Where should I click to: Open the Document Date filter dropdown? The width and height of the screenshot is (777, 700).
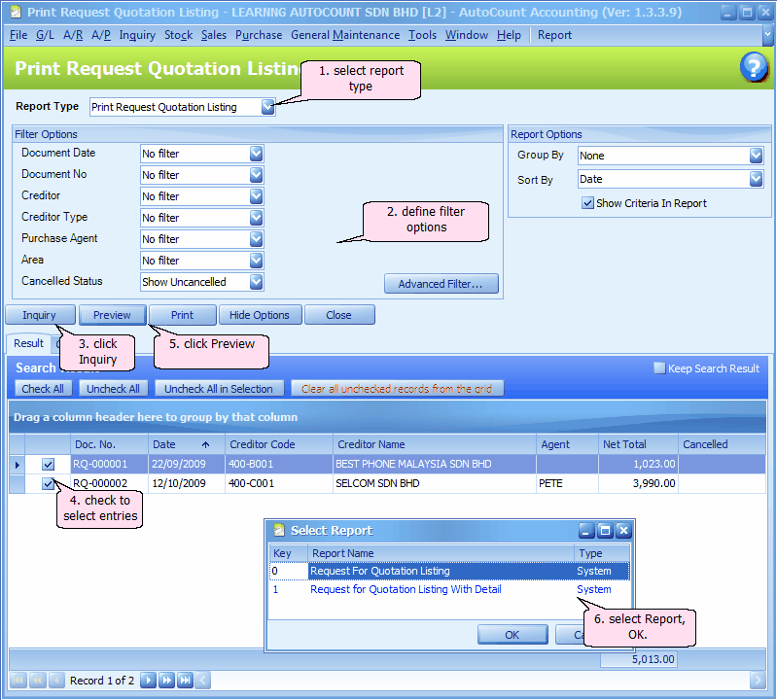[x=256, y=154]
